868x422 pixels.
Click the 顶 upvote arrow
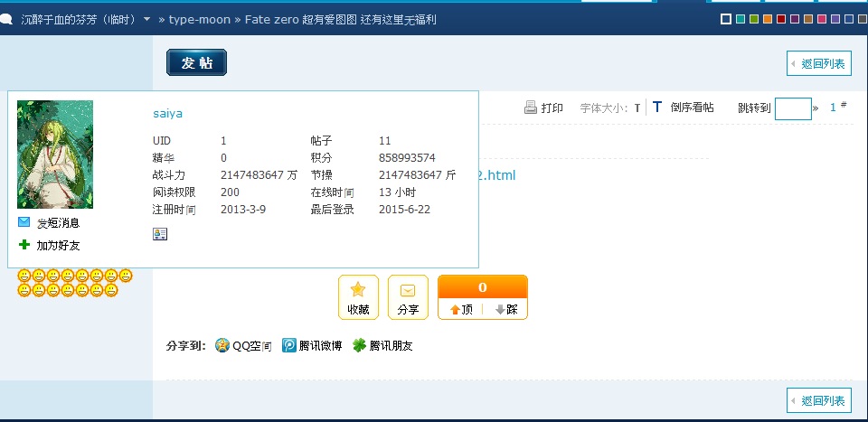coord(461,309)
